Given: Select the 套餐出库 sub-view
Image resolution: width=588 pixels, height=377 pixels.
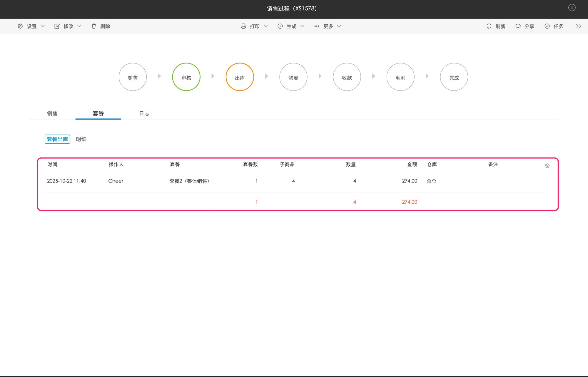Looking at the screenshot, I should (57, 139).
